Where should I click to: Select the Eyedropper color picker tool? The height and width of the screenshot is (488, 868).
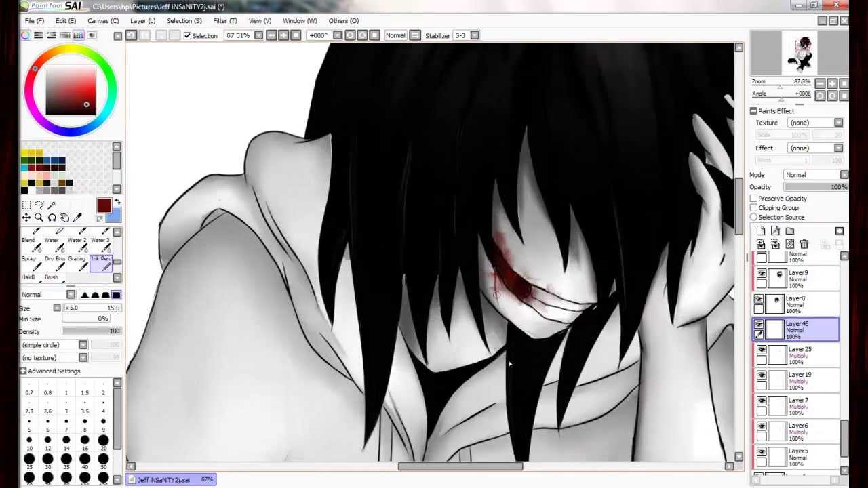pos(77,218)
